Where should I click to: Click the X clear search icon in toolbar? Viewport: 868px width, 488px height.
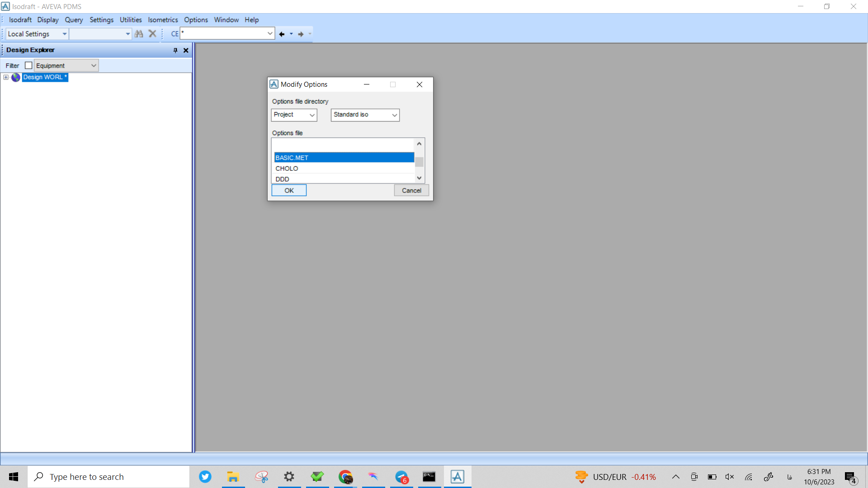(x=152, y=34)
